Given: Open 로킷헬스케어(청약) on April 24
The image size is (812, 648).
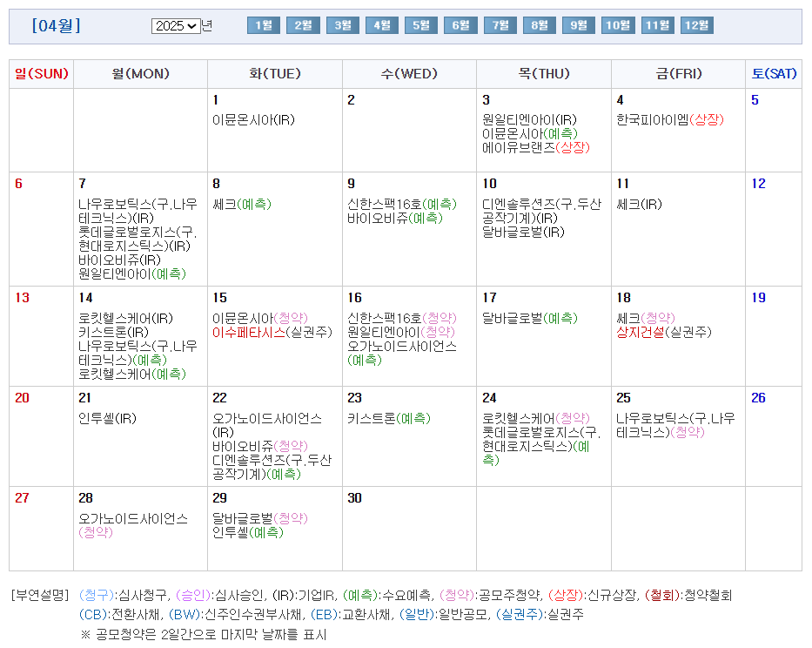Looking at the screenshot, I should click(x=536, y=418).
